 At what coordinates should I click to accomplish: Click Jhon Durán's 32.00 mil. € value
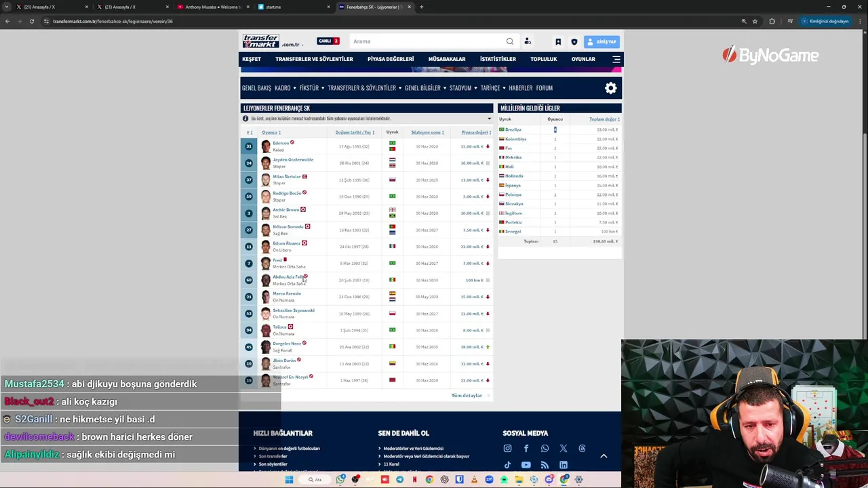pos(471,364)
